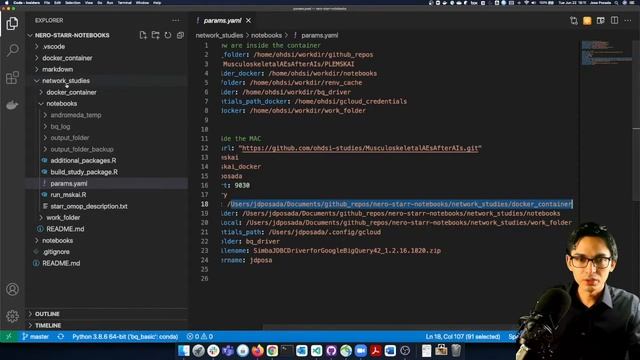Screen dimensions: 640x360
Task: Click line number 12 in gutter
Action: [x=204, y=148]
